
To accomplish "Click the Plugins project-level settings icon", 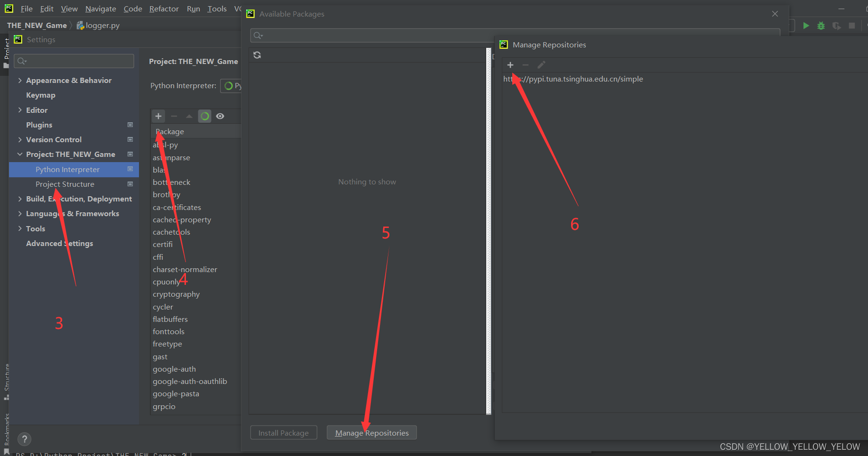I will [130, 125].
